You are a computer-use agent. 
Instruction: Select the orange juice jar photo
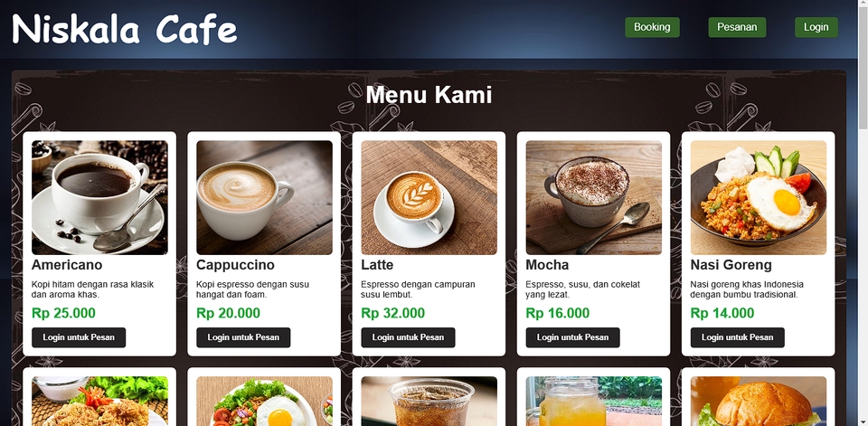593,401
